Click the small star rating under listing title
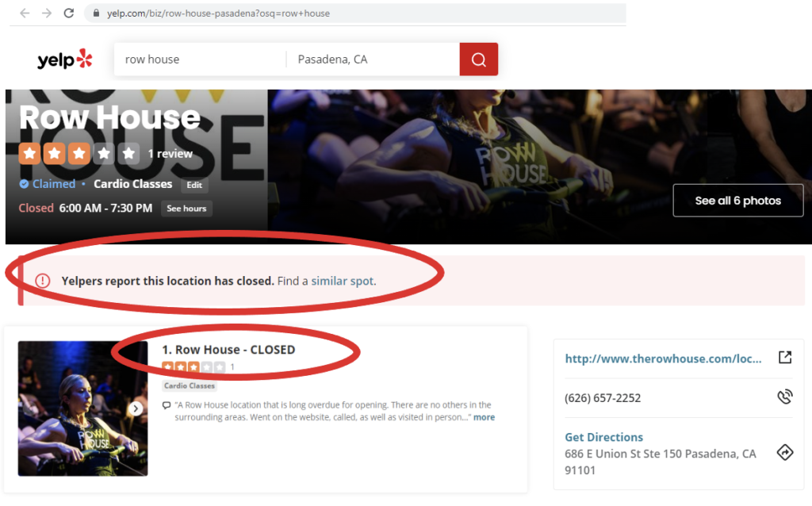The image size is (812, 506). pos(193,366)
